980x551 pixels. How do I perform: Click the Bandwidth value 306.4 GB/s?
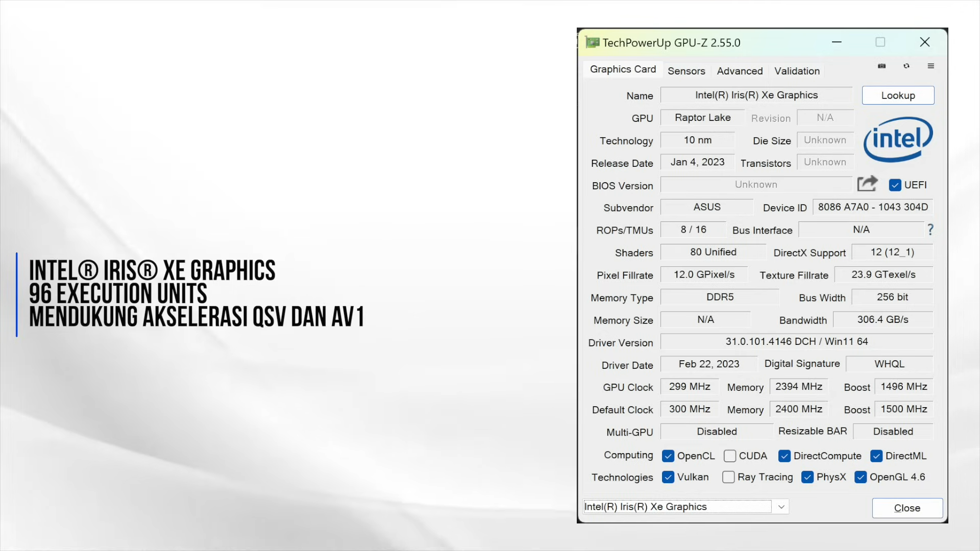pyautogui.click(x=883, y=319)
